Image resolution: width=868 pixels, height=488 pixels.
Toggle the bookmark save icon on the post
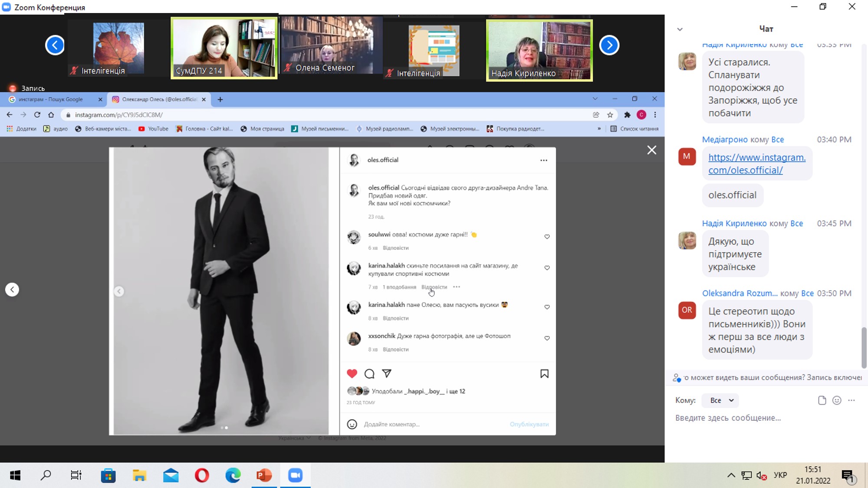point(544,373)
